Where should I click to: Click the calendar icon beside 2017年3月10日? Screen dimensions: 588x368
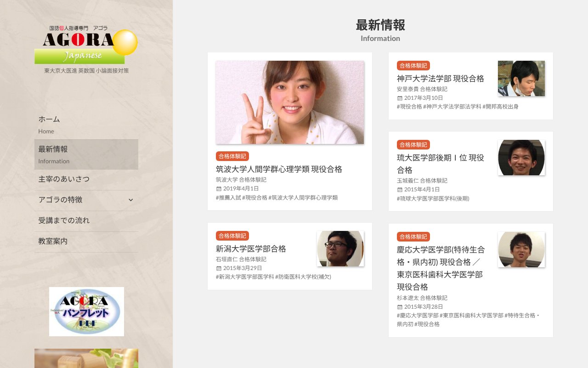click(399, 98)
